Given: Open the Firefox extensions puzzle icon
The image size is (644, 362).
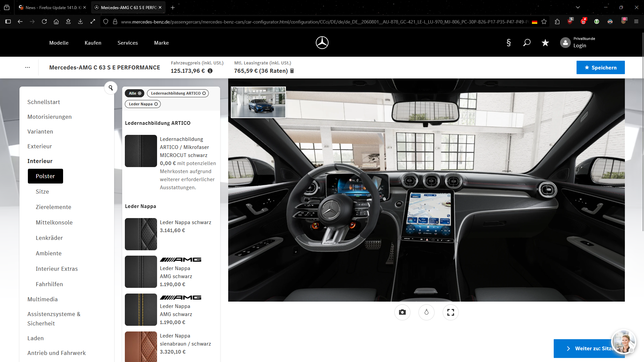Looking at the screenshot, I should (x=557, y=21).
